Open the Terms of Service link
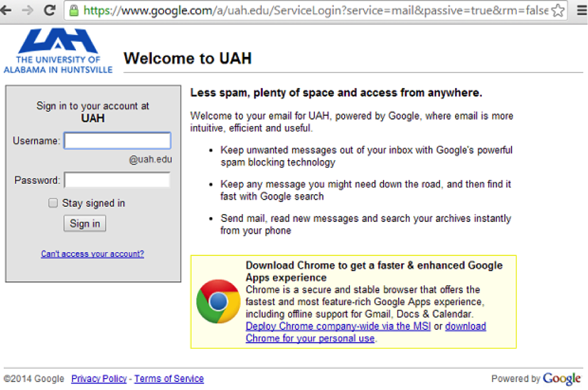The image size is (588, 390). 169,378
